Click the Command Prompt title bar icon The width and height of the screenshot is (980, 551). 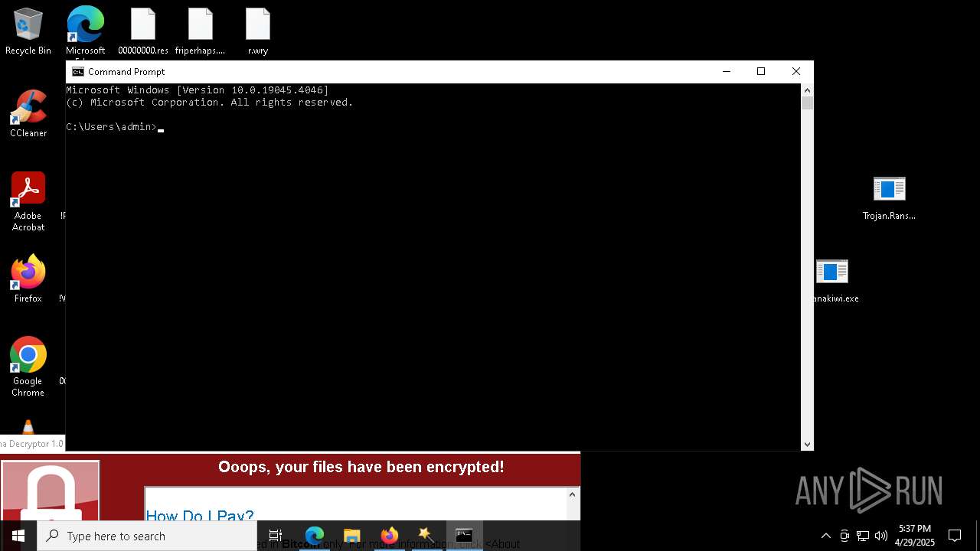pyautogui.click(x=78, y=72)
